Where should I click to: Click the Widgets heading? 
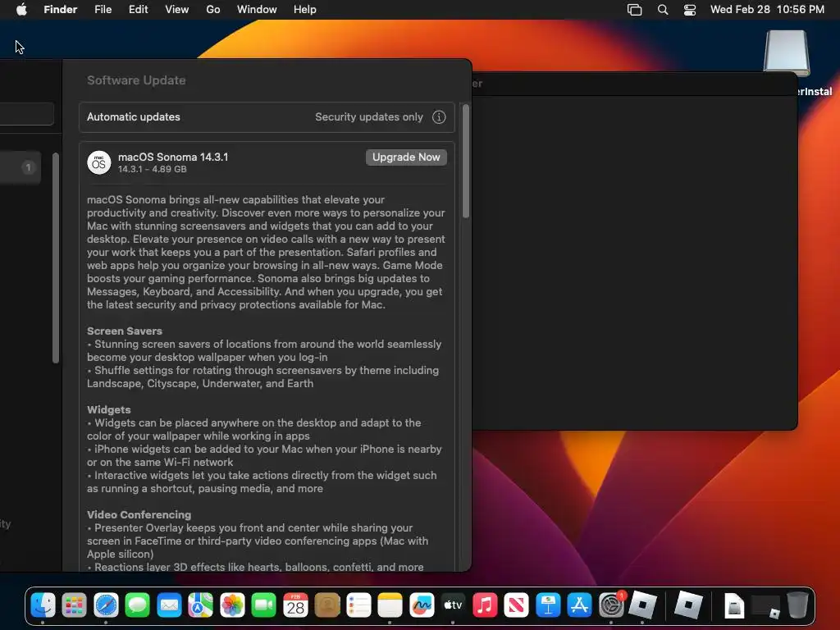tap(109, 410)
